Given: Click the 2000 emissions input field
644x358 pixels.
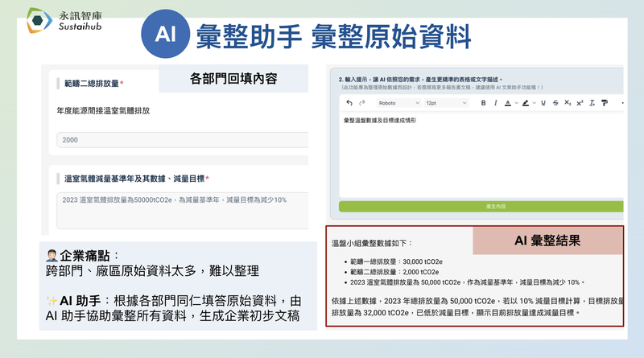Looking at the screenshot, I should click(183, 140).
